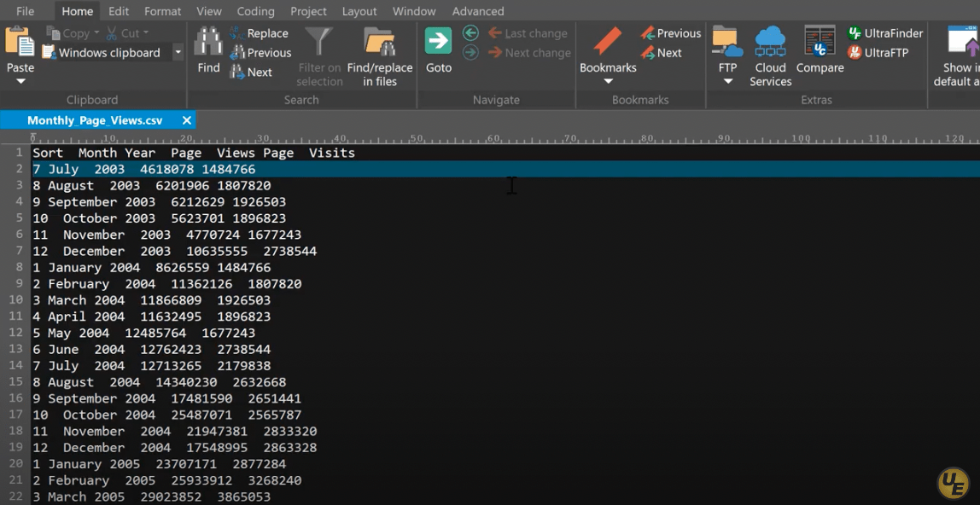Click line 8 January 2004 text

pos(152,268)
